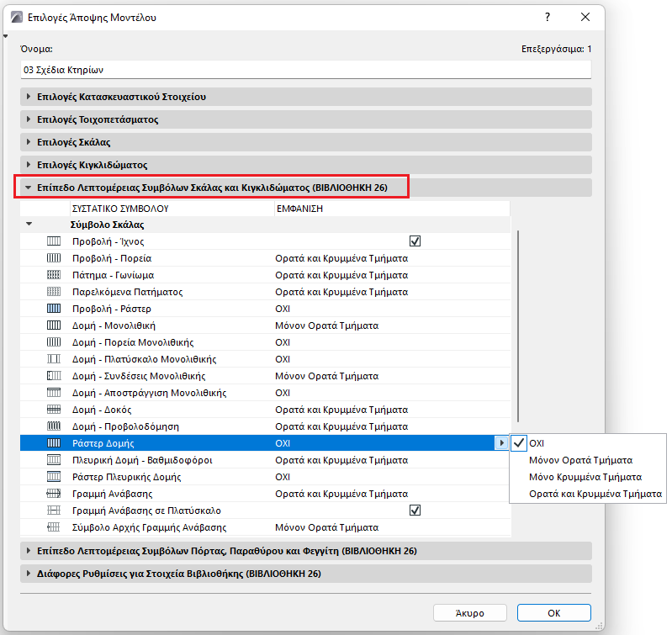
Task: Click Παρελκόμενα Πατήματος display value
Action: (x=341, y=292)
